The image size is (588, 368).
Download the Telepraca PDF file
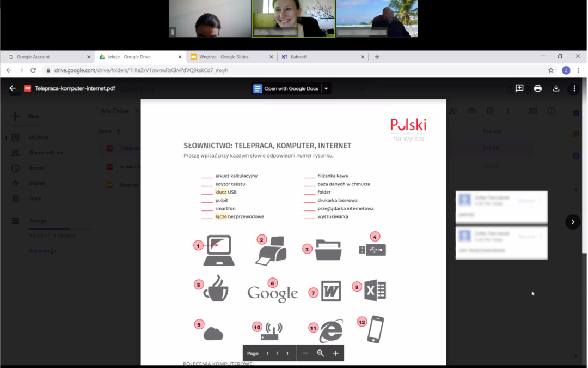click(556, 88)
